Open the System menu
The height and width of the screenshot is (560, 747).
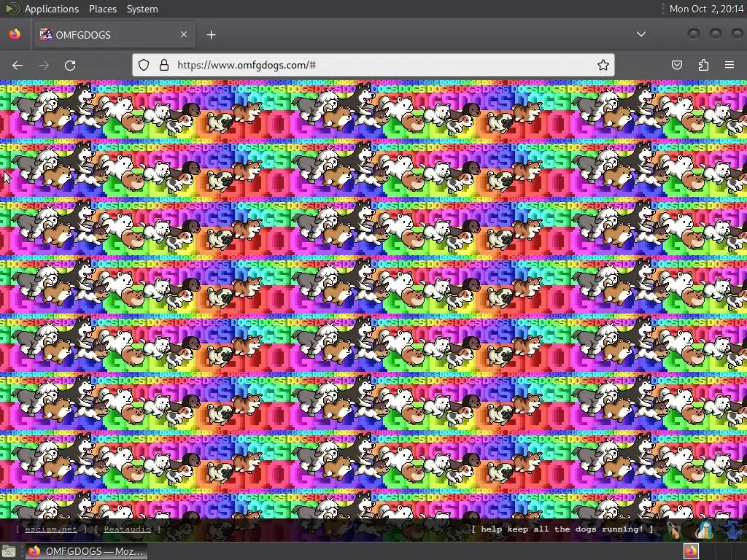click(142, 9)
